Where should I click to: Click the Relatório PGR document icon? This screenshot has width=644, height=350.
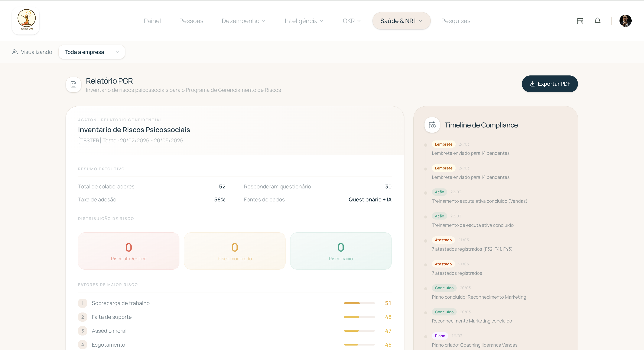pyautogui.click(x=74, y=84)
